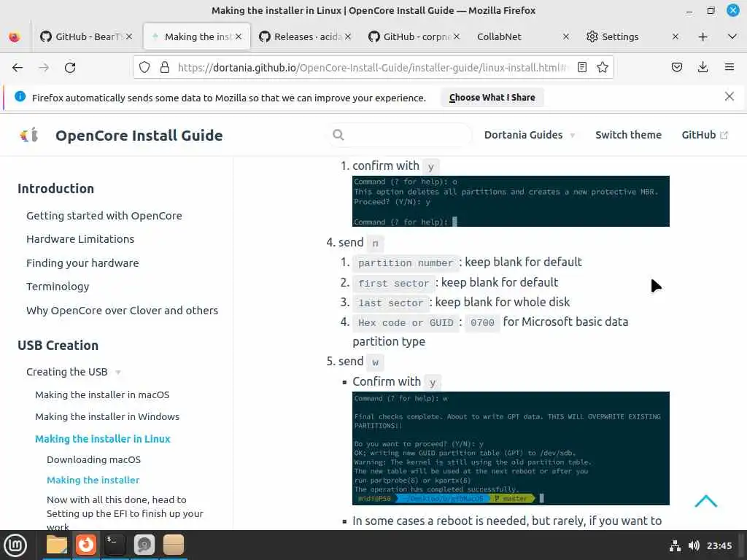Open the terminal from taskbar
747x560 pixels.
click(115, 545)
